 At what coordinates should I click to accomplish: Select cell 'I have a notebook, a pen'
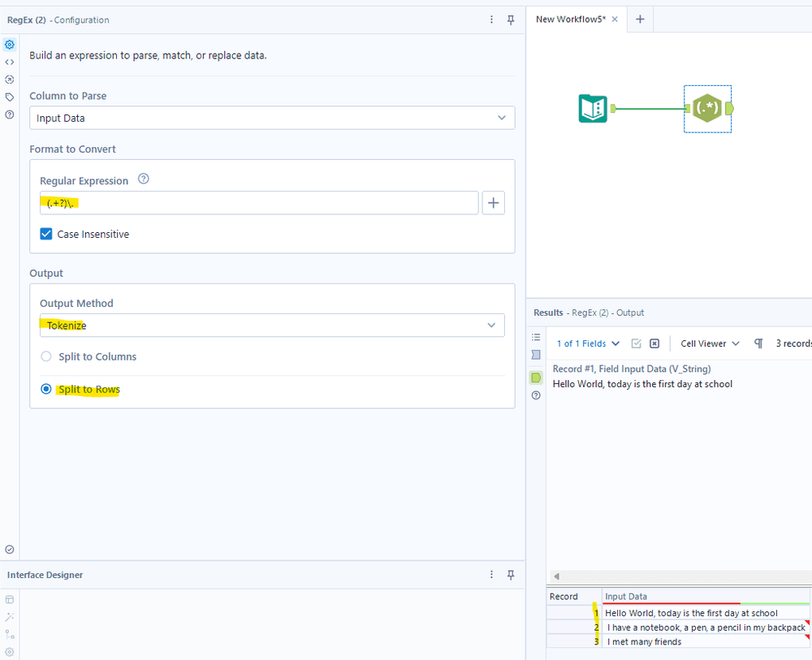pyautogui.click(x=706, y=628)
